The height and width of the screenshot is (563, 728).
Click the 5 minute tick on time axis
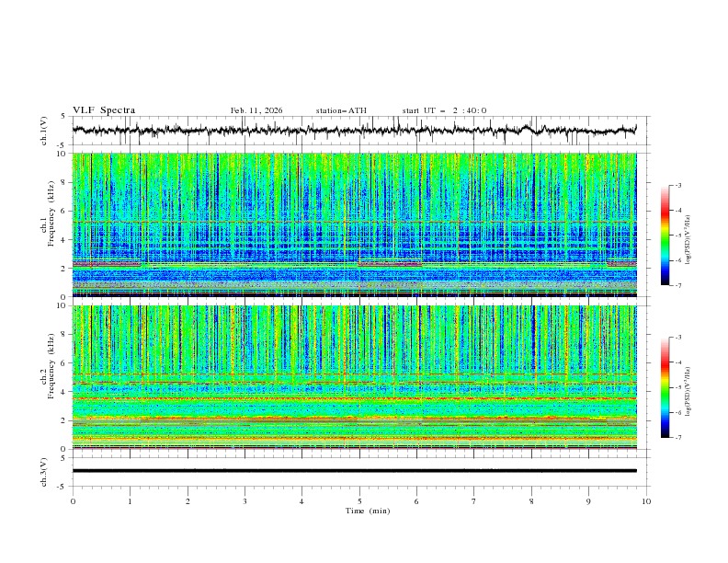[359, 501]
